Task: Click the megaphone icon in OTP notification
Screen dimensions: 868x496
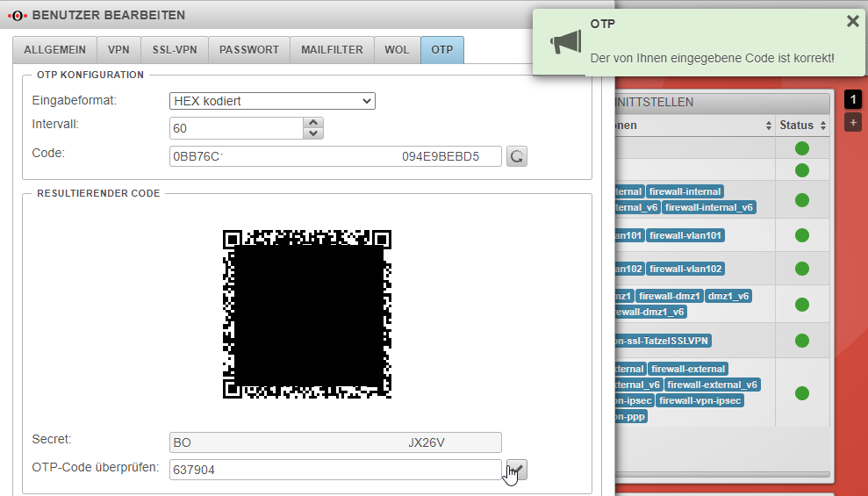Action: point(566,42)
